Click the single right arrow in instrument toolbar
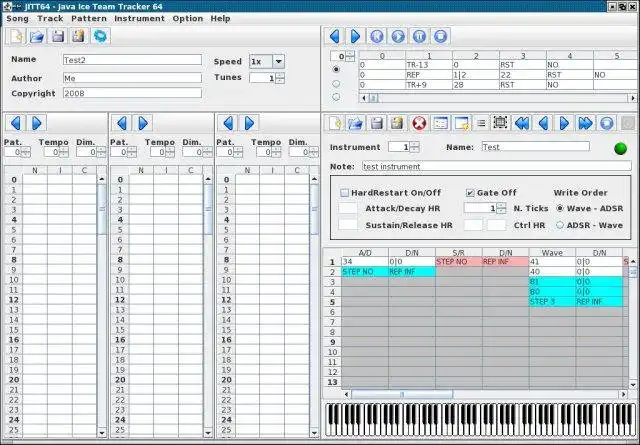The height and width of the screenshot is (445, 640). 564,123
